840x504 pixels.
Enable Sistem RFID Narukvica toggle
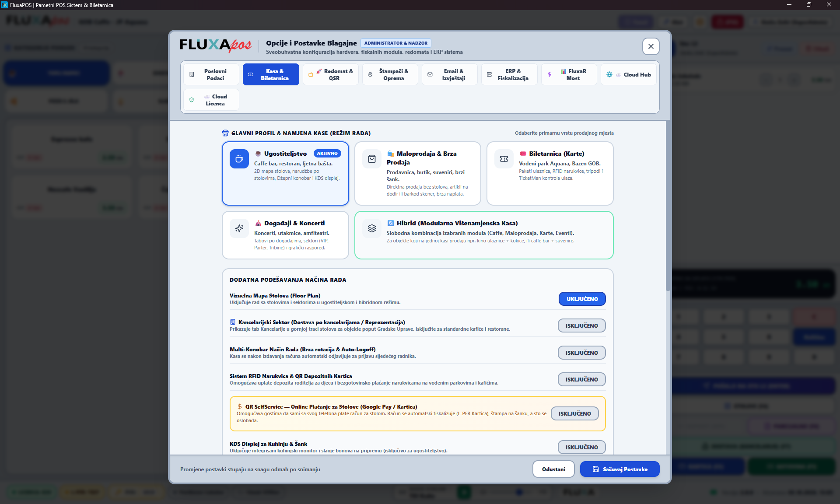coord(581,379)
